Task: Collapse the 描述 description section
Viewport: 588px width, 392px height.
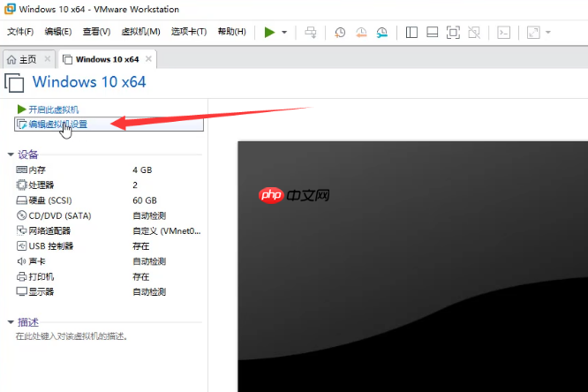Action: (11, 322)
